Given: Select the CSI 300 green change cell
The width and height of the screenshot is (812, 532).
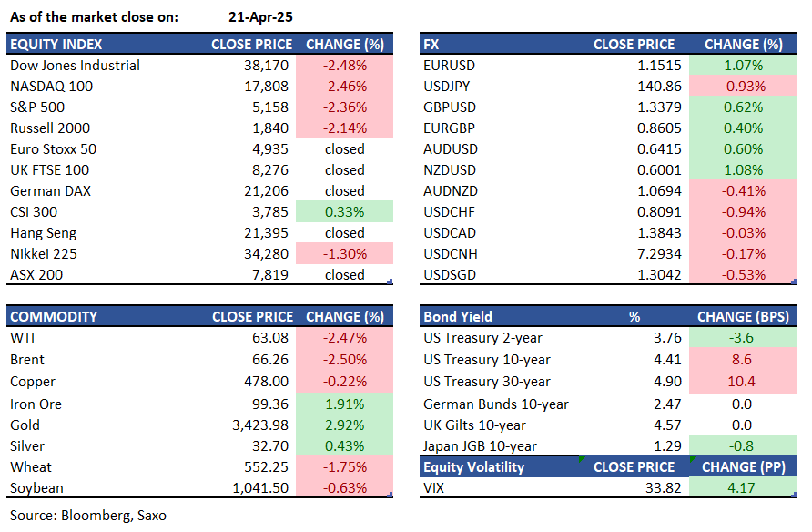Looking at the screenshot, I should point(344,212).
